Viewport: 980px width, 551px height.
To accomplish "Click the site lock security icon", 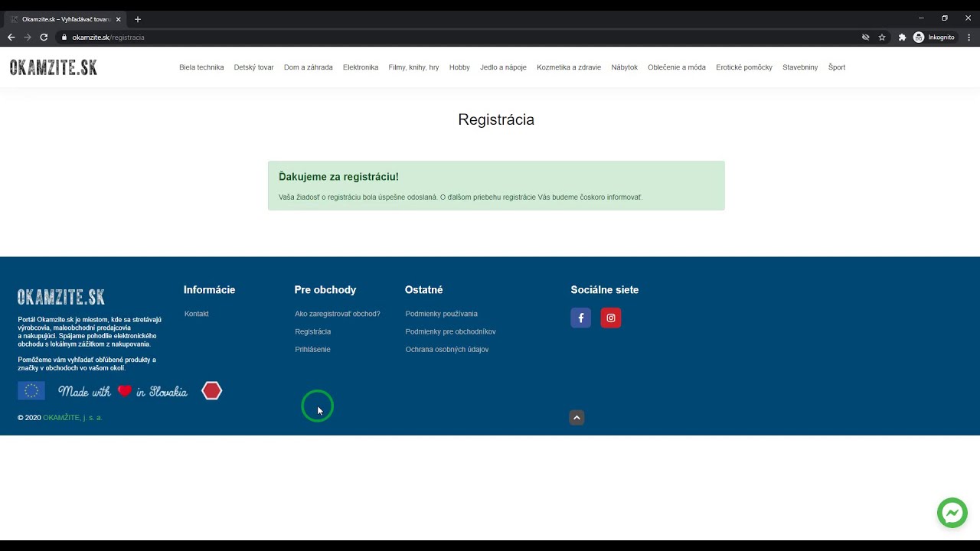I will click(64, 37).
